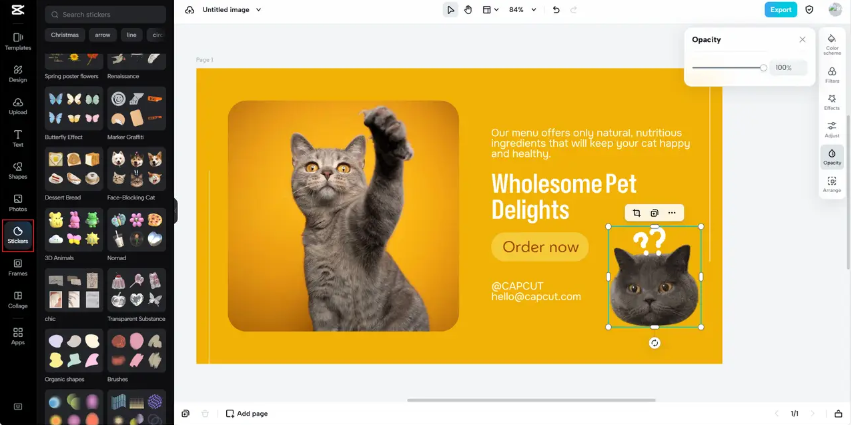Screen dimensions: 851x425
Task: Open the Upload panel
Action: pyautogui.click(x=18, y=106)
